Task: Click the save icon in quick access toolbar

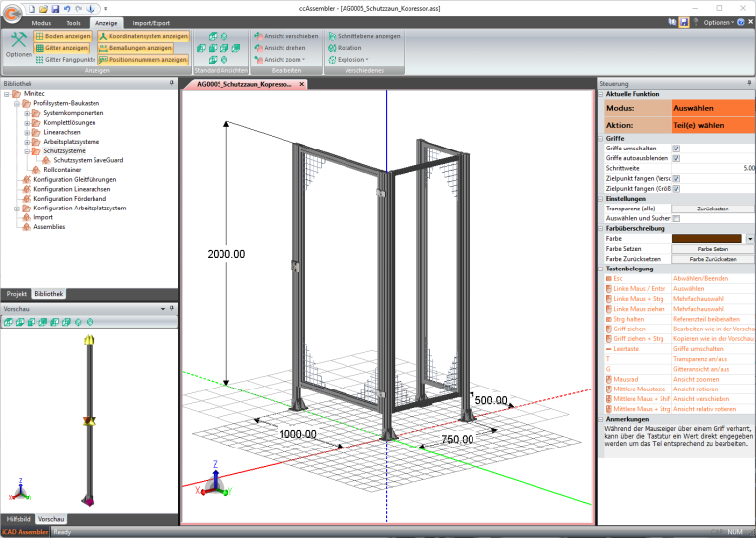Action: (x=56, y=8)
